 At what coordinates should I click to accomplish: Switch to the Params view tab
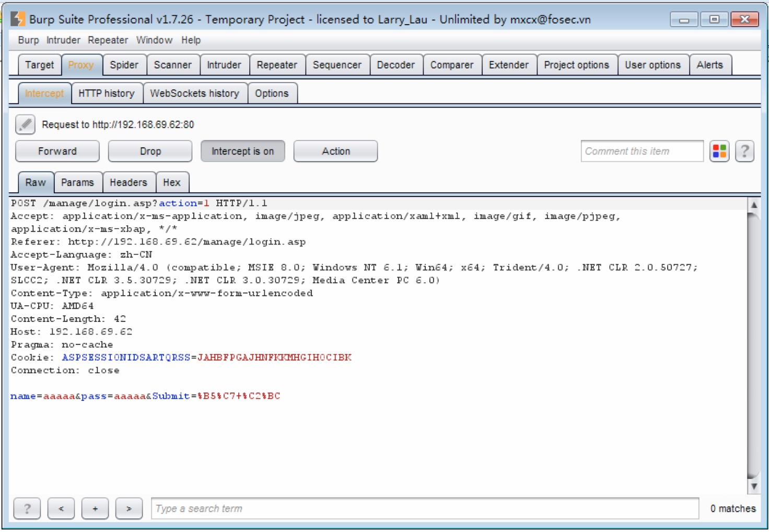(x=78, y=182)
